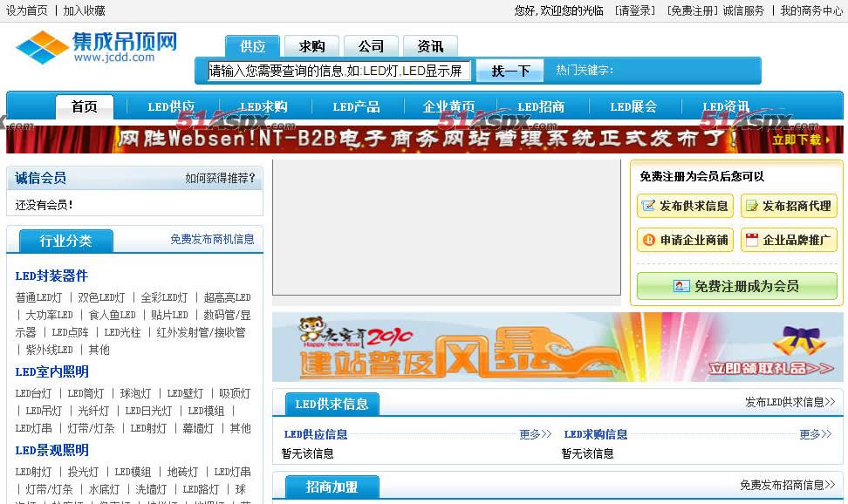Open 企业黄页 in navigation bar
Viewport: 848px width, 504px height.
click(x=448, y=106)
